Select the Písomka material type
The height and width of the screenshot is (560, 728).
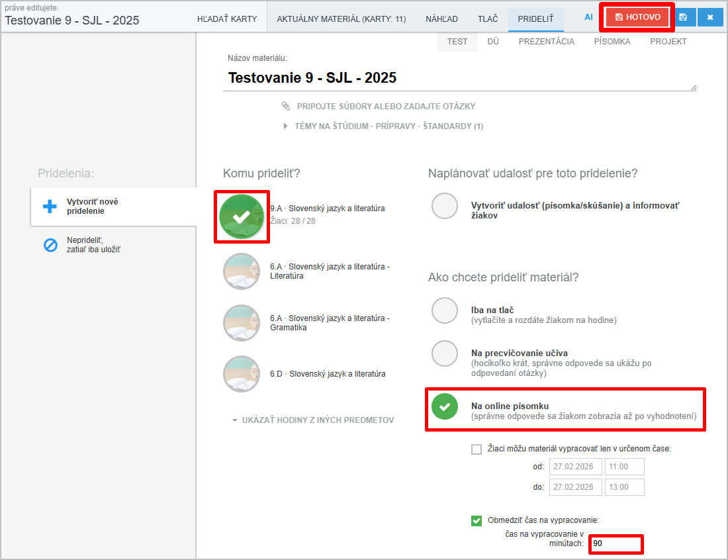click(612, 41)
